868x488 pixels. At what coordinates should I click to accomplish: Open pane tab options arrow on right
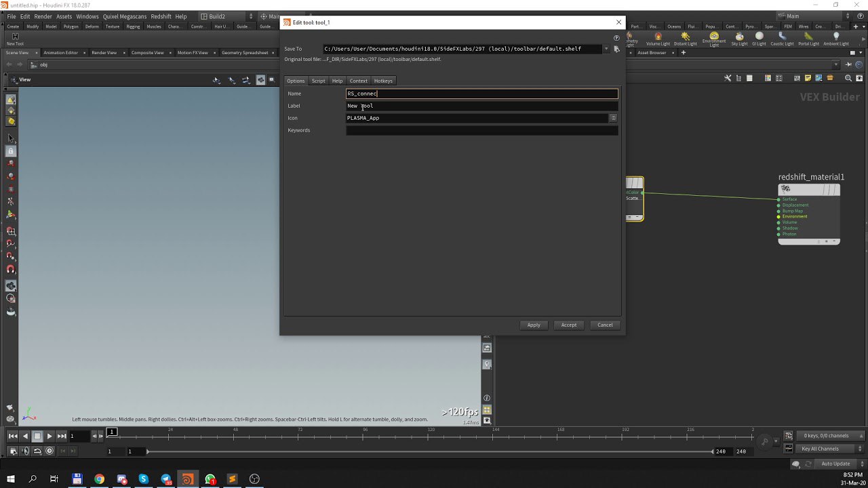861,53
